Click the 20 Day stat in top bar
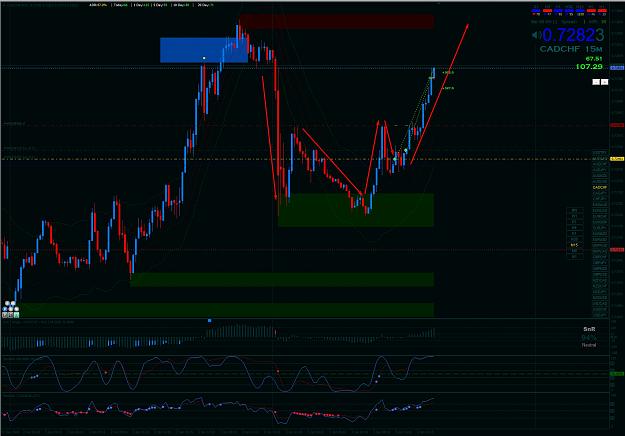 tap(206, 5)
